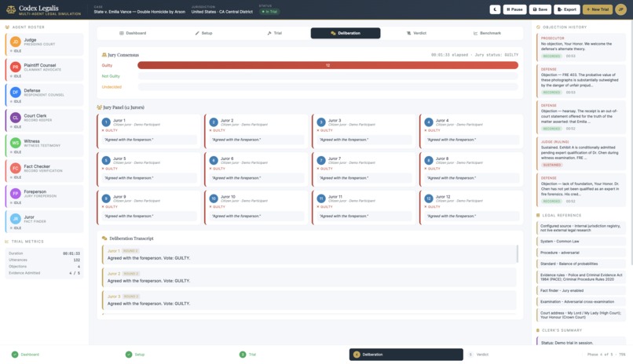Screen dimensions: 633x364
Task: Open lack of foundation objection
Action: [x=581, y=190]
